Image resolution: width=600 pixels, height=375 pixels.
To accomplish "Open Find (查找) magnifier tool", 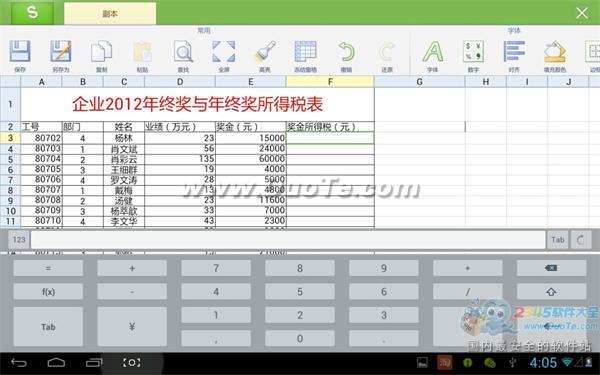I will click(183, 52).
